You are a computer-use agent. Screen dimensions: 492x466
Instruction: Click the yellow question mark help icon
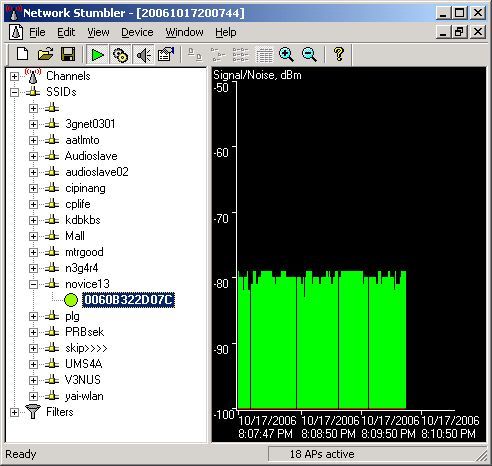coord(339,54)
